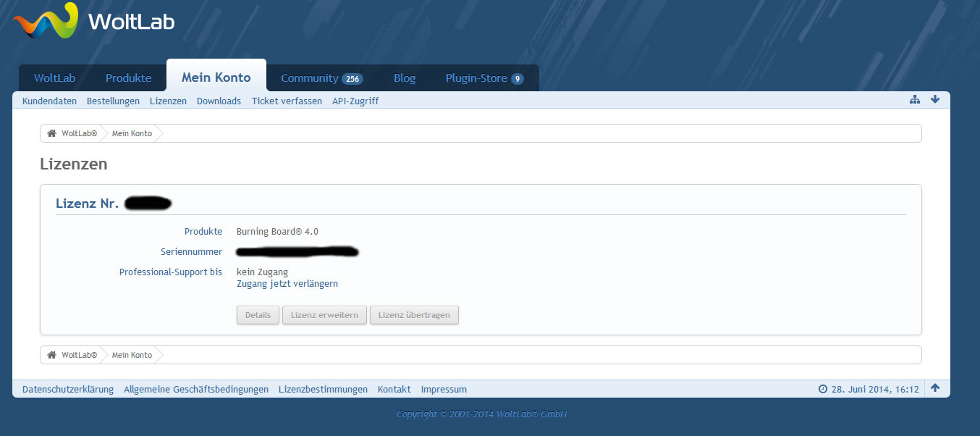The width and height of the screenshot is (980, 436).
Task: Click the Lizenzen page heading
Action: point(74,164)
